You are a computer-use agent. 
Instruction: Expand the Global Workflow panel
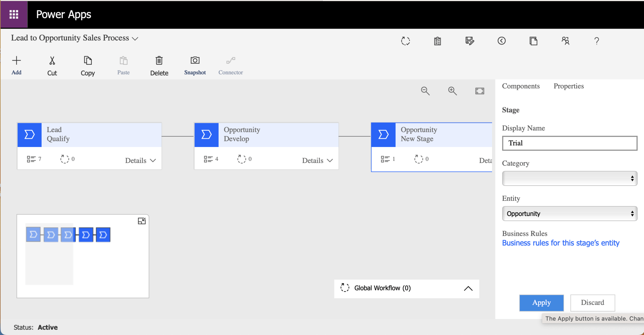pos(468,288)
